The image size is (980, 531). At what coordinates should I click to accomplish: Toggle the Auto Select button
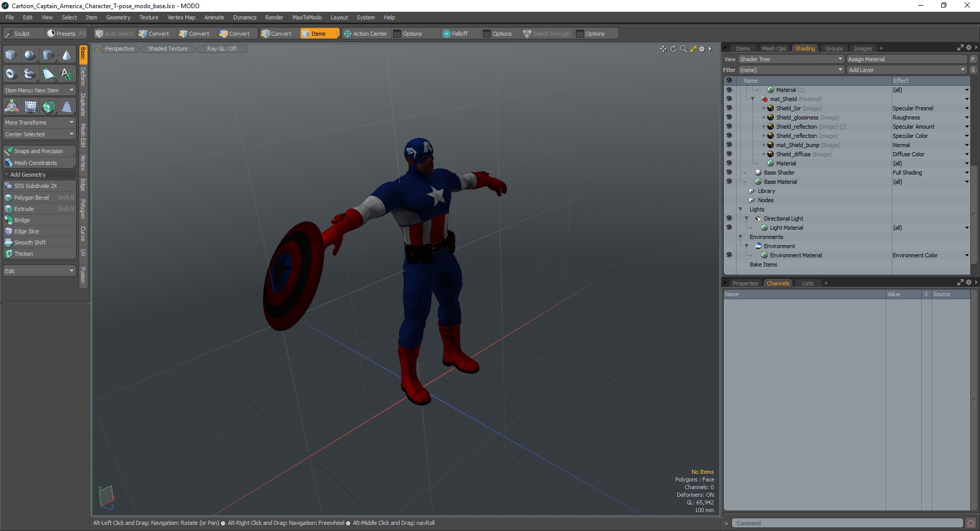pyautogui.click(x=114, y=34)
